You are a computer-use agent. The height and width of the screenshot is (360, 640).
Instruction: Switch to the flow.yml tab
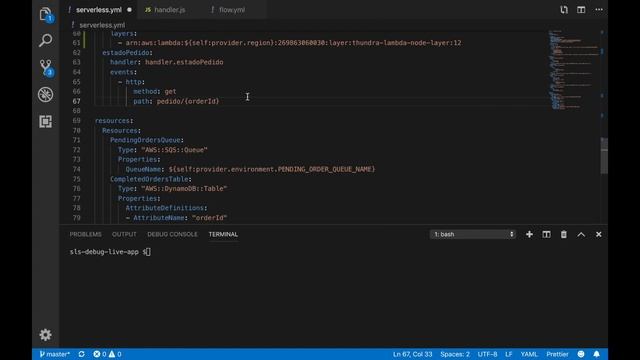[x=231, y=10]
